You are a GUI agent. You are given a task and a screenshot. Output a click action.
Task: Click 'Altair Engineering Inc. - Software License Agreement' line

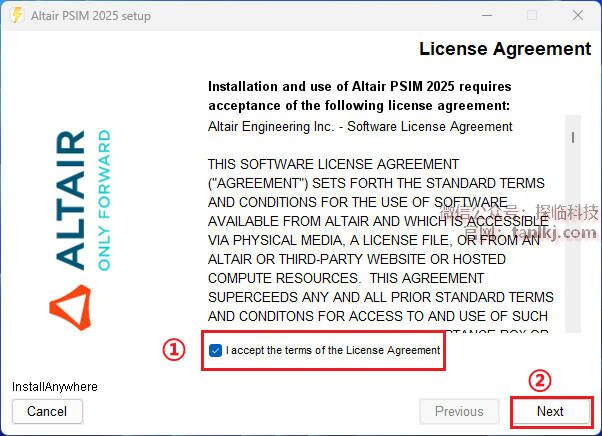[360, 126]
